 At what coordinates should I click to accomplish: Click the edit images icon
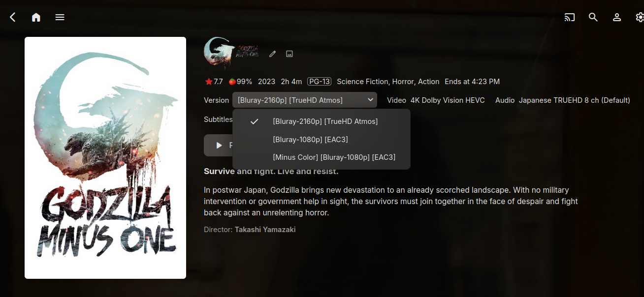pyautogui.click(x=290, y=54)
